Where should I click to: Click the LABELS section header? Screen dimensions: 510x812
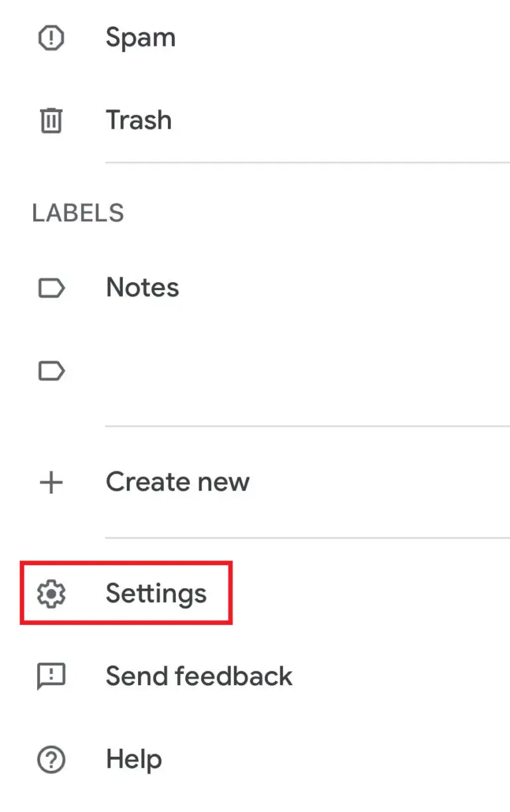coord(78,212)
